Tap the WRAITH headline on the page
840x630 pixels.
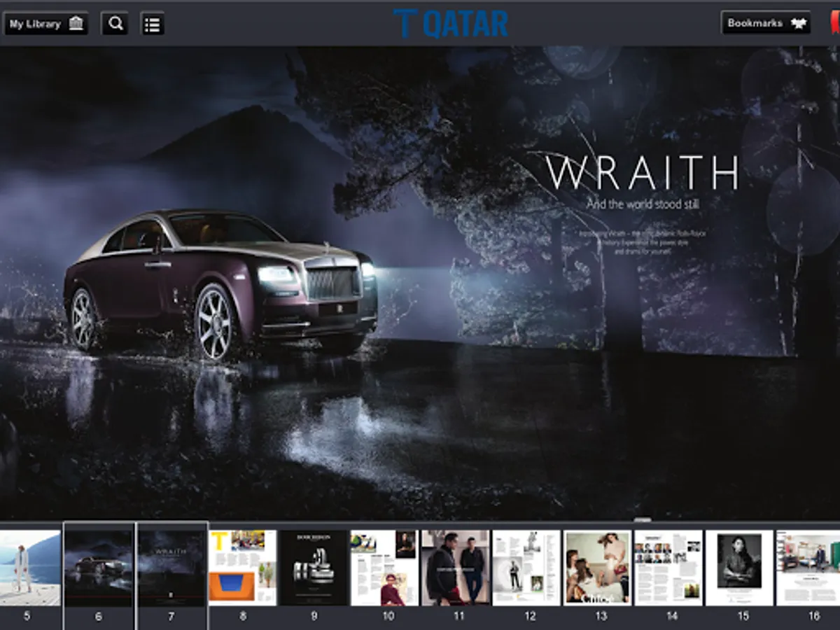[642, 174]
